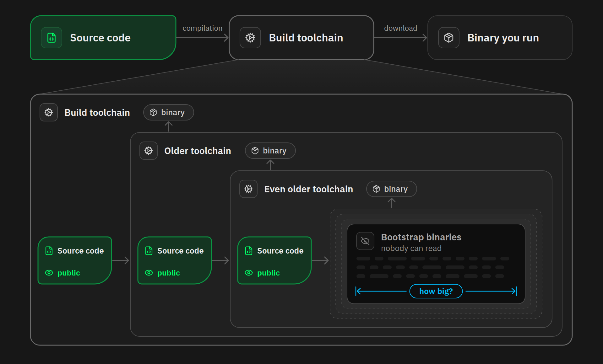Click the 'Bootstrap binaries' heading
The image size is (603, 364).
(421, 237)
